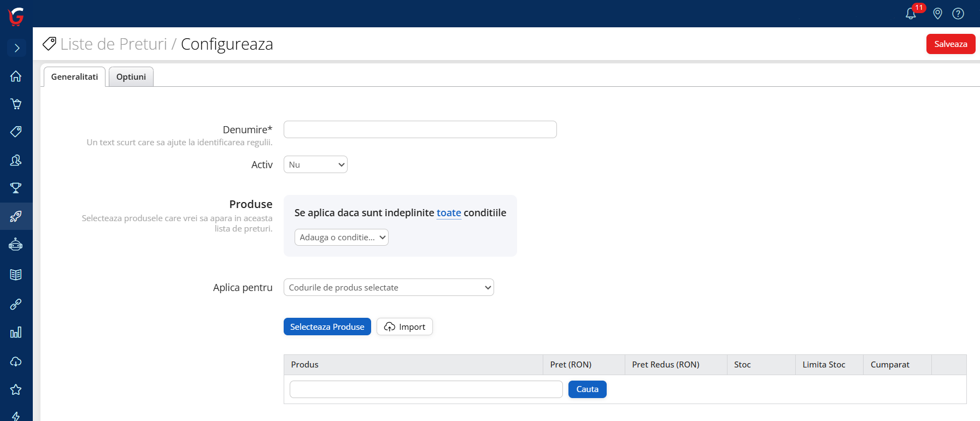Screen dimensions: 980x421
Task: Go to home icon in sidebar
Action: pos(16,76)
